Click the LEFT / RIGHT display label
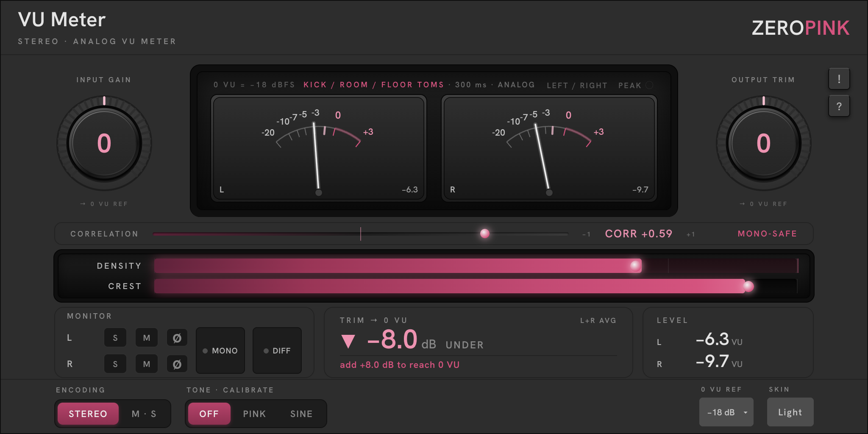868x434 pixels. (x=577, y=85)
